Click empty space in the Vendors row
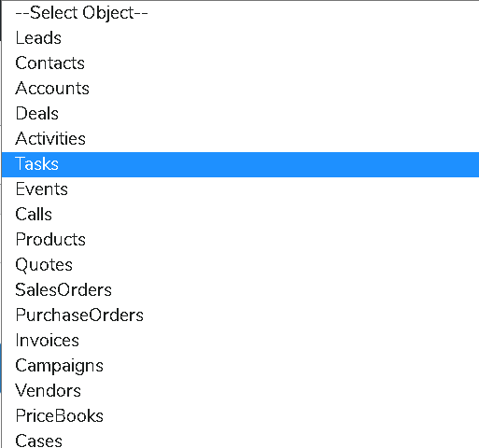 [280, 391]
